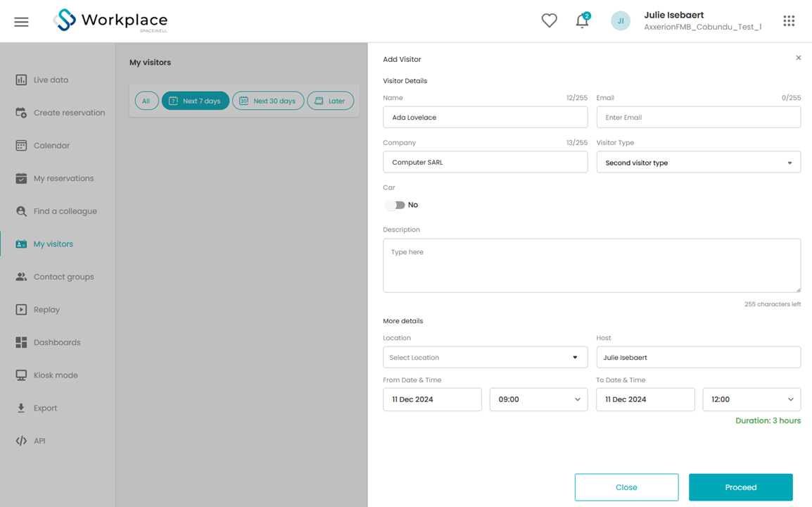Click the Calendar sidebar icon
This screenshot has width=812, height=507.
pyautogui.click(x=21, y=146)
